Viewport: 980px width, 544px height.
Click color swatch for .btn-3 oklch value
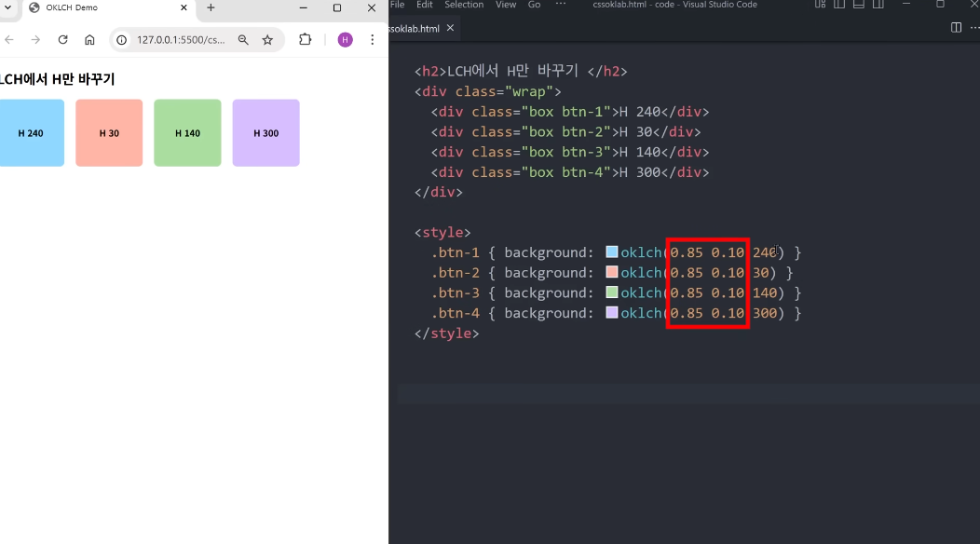[x=612, y=292]
